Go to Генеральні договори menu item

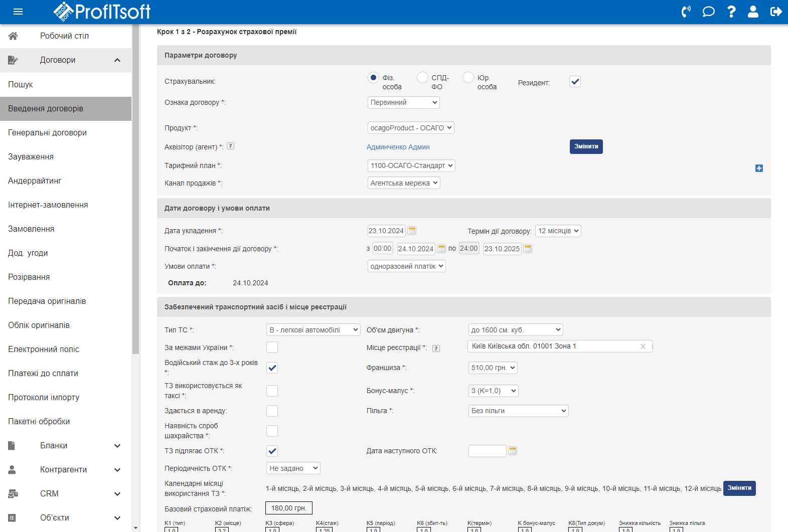(47, 133)
